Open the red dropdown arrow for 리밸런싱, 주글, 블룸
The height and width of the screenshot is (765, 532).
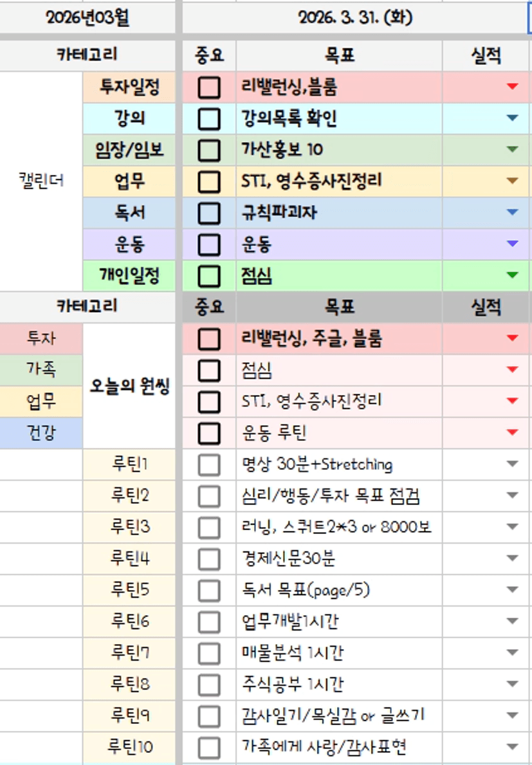512,338
